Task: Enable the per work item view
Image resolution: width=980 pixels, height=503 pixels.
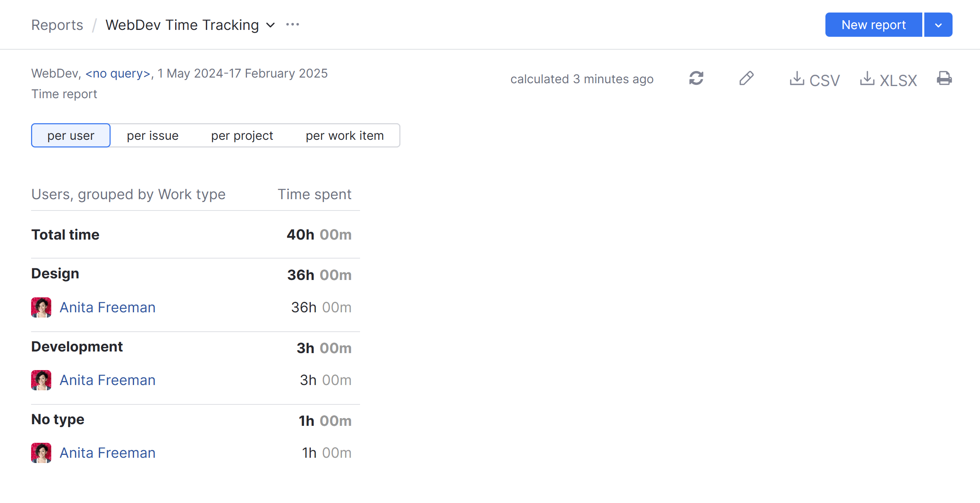Action: click(344, 135)
